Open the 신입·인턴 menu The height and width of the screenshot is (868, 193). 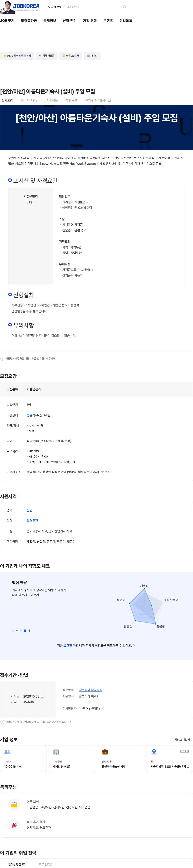[69, 21]
